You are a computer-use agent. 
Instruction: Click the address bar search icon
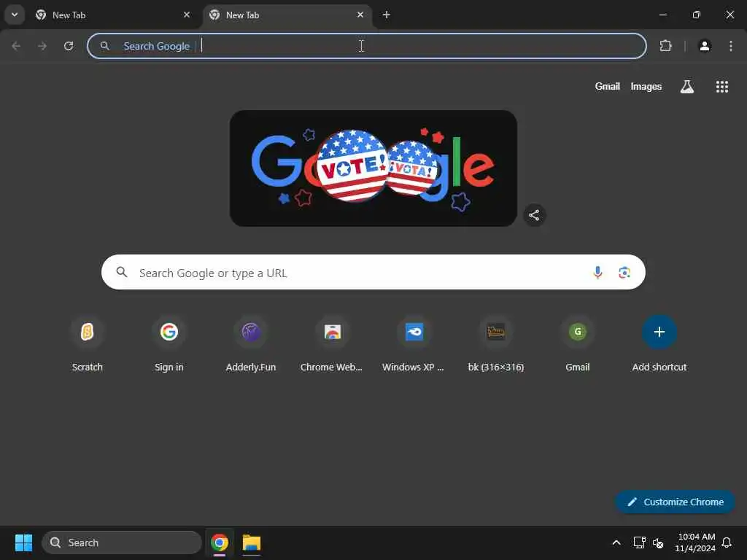105,46
